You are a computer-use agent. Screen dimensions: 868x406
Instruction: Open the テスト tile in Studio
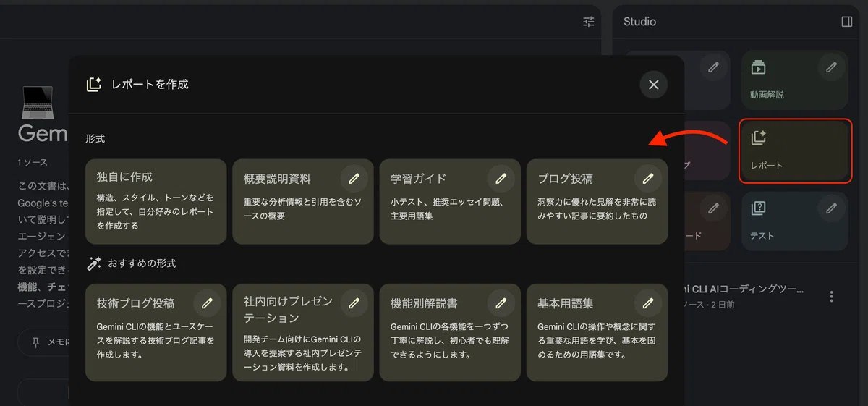(795, 221)
